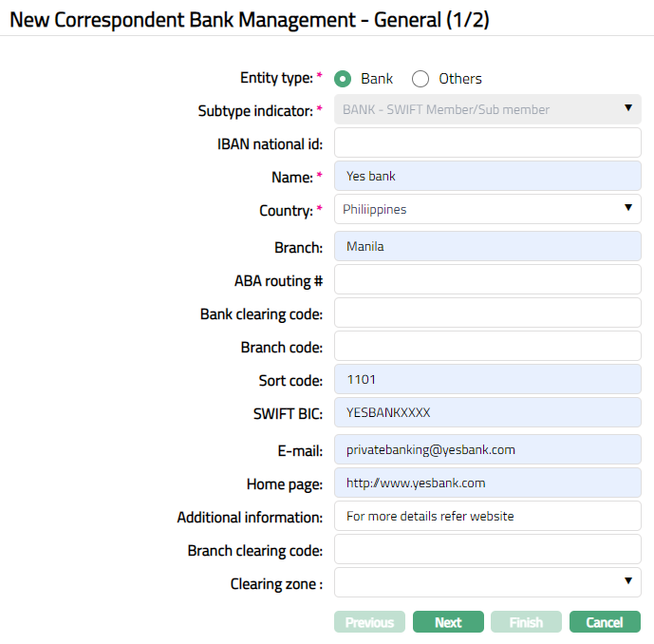Screen dimensions: 654x644
Task: Select the ABA routing # input
Action: coord(488,279)
